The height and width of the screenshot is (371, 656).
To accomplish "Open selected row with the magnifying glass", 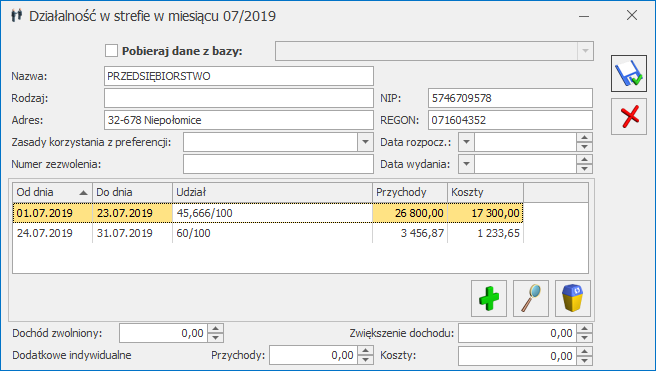I will pos(531,298).
